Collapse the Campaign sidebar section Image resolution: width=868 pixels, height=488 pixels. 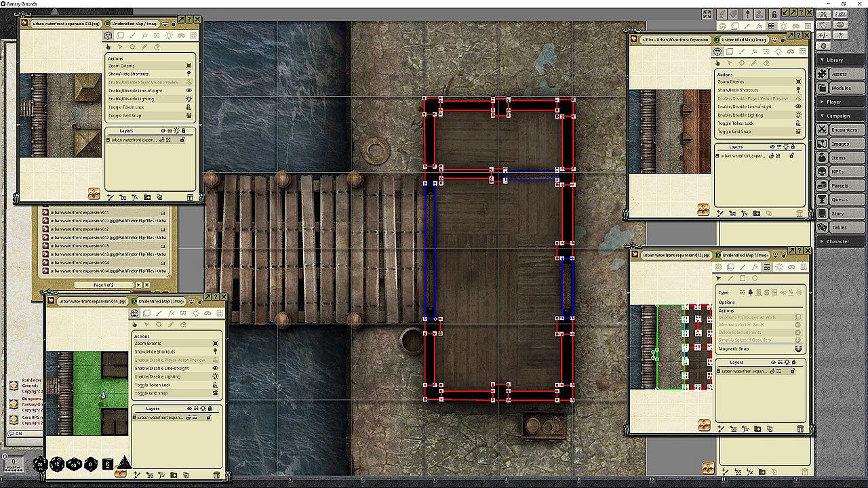(840, 116)
